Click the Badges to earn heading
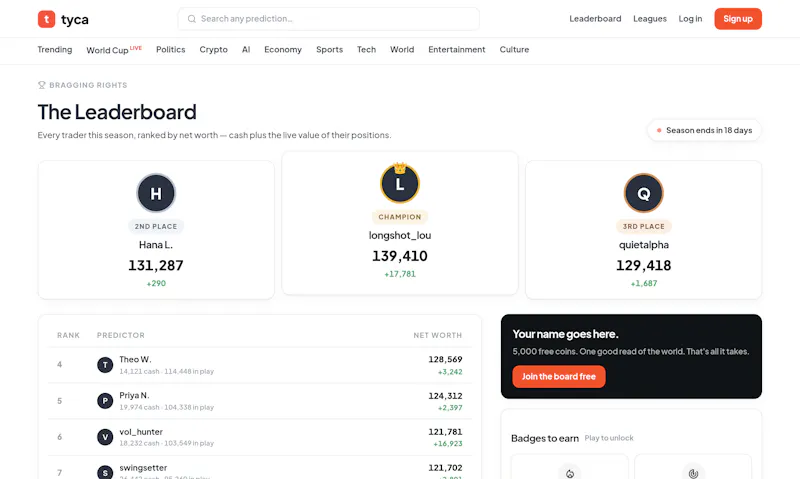Image resolution: width=800 pixels, height=479 pixels. pyautogui.click(x=545, y=438)
